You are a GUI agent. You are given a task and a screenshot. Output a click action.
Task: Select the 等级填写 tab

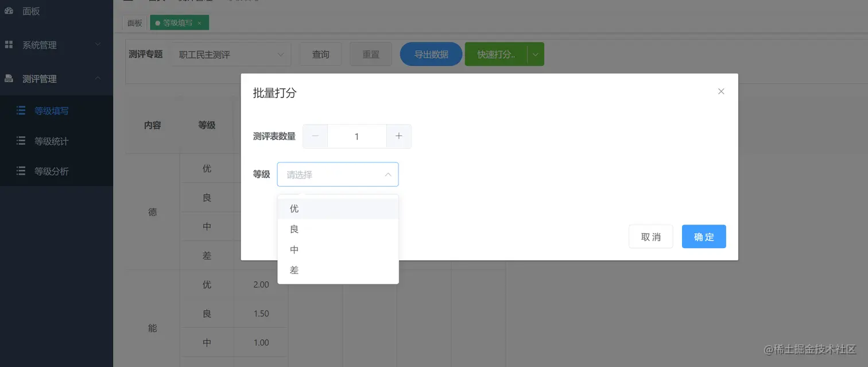(178, 23)
